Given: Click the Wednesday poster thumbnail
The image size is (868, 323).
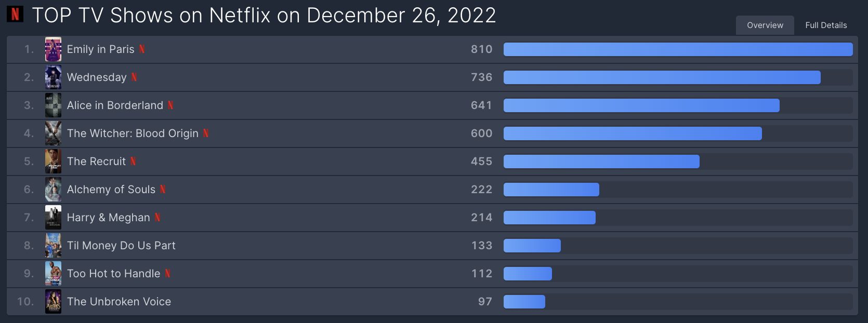Looking at the screenshot, I should click(x=53, y=77).
